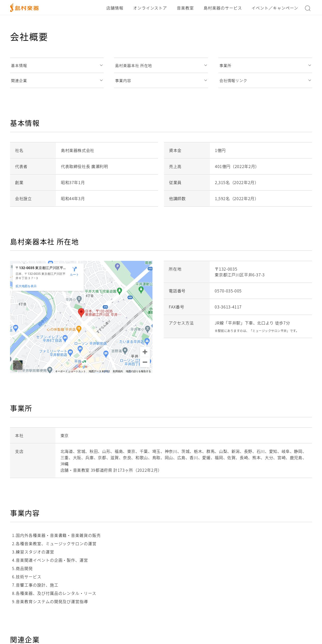The height and width of the screenshot is (644, 322).
Task: Click the 平井小 school marker
Action: pyautogui.click(x=79, y=299)
